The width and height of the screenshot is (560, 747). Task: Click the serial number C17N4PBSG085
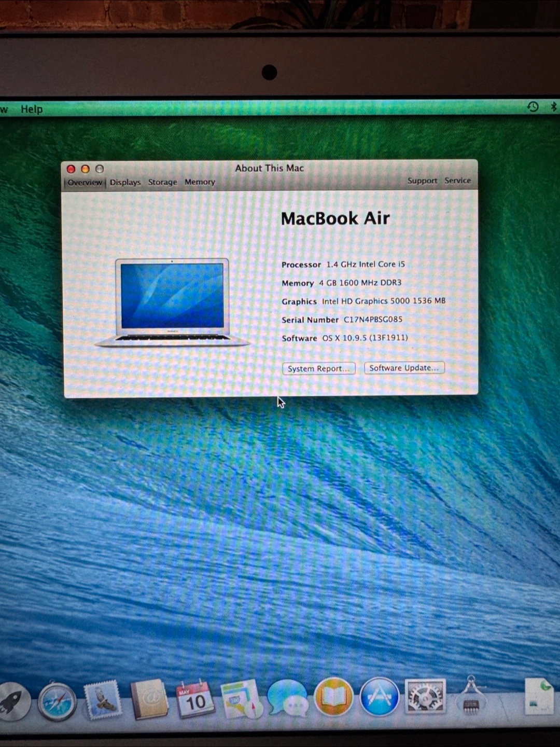click(373, 320)
